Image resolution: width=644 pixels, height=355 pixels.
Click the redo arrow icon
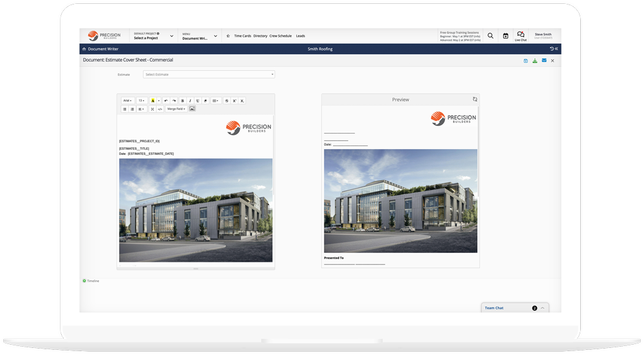coord(174,101)
